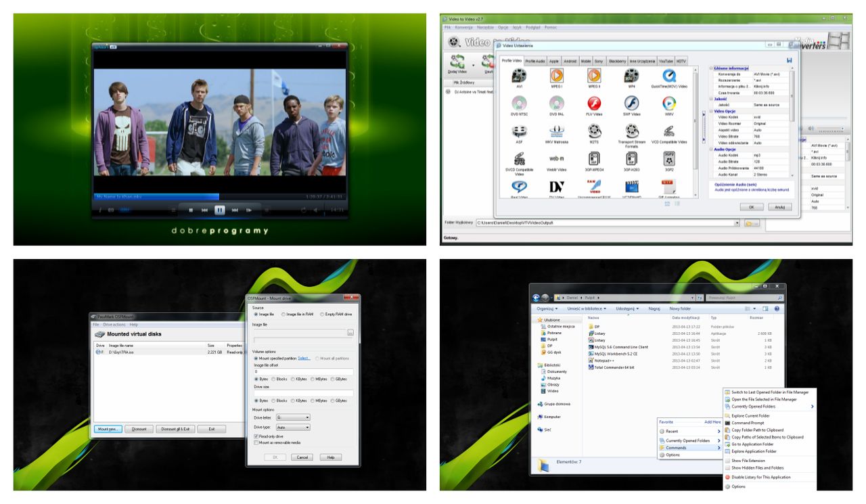Open Udostępnij dropdown in Explorer

pos(627,308)
